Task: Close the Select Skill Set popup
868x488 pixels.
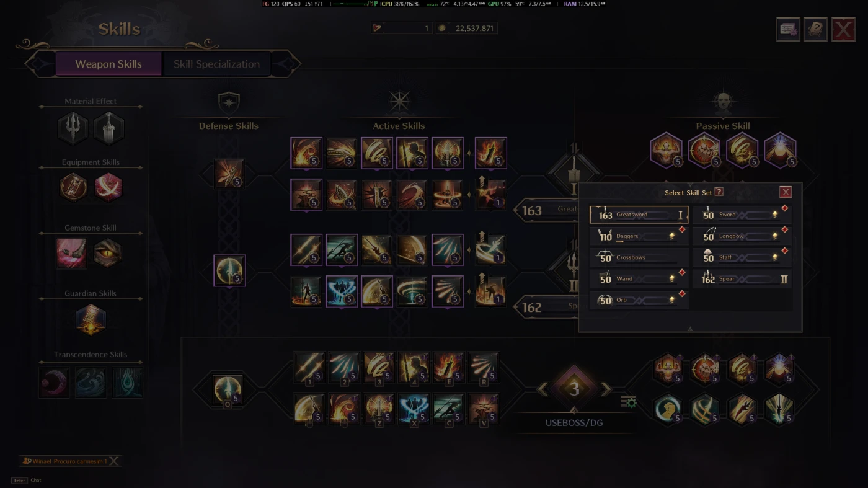Action: click(786, 192)
